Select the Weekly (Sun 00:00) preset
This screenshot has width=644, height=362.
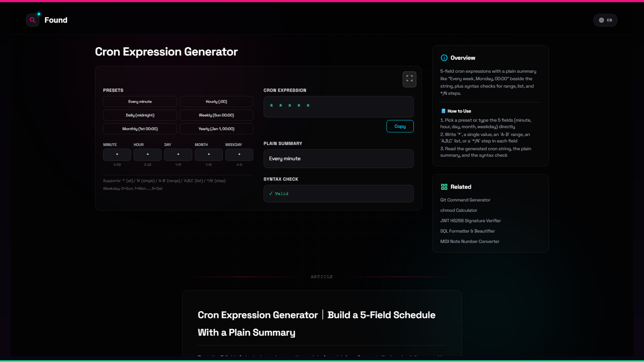[216, 115]
